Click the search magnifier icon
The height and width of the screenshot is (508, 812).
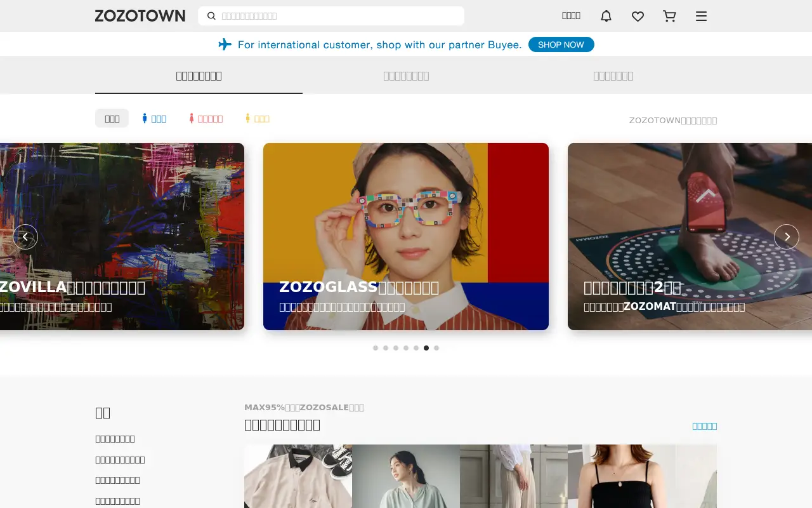(211, 16)
